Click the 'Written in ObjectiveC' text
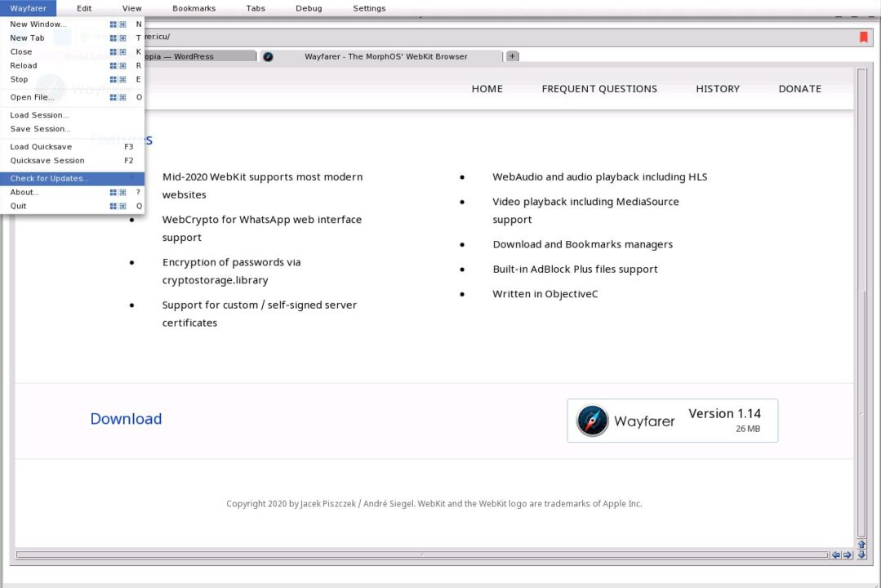Screen dimensions: 881x588 point(545,293)
